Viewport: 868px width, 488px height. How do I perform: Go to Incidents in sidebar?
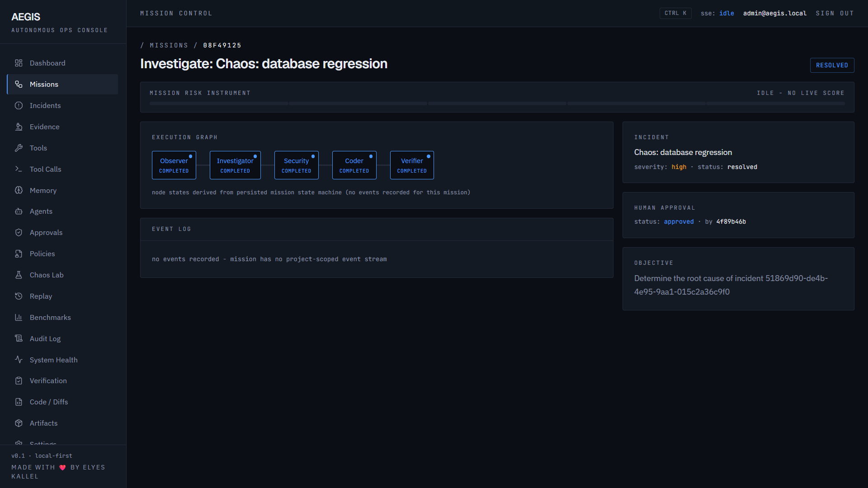click(x=62, y=106)
